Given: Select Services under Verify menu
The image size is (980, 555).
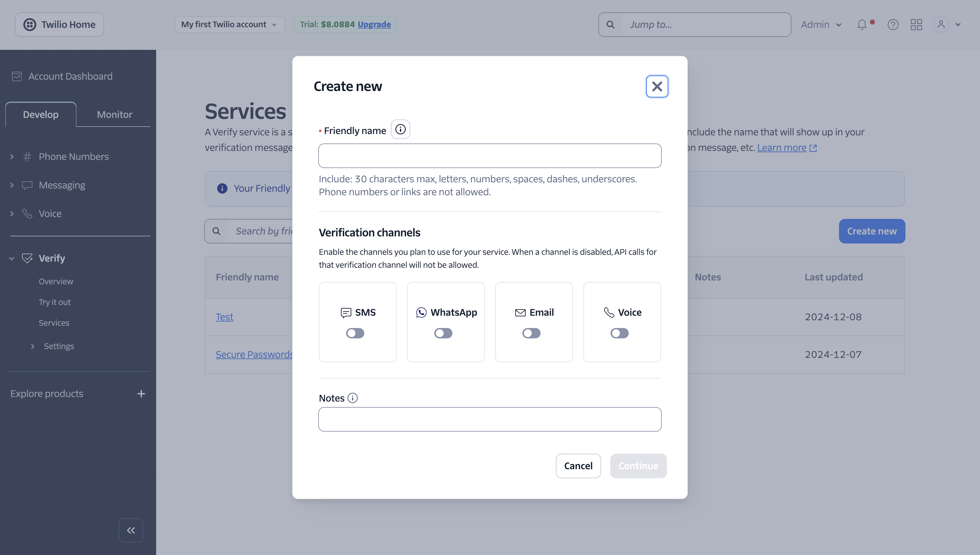Looking at the screenshot, I should (x=54, y=323).
